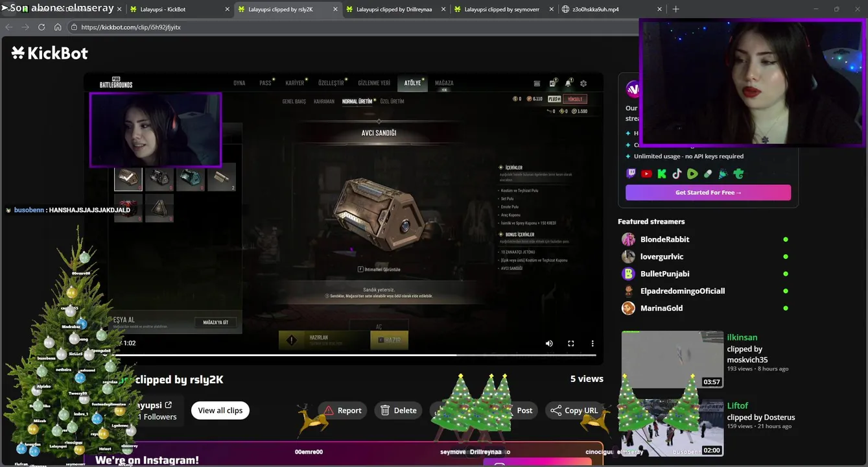
Task: Click the browser forward arrow
Action: click(x=25, y=27)
